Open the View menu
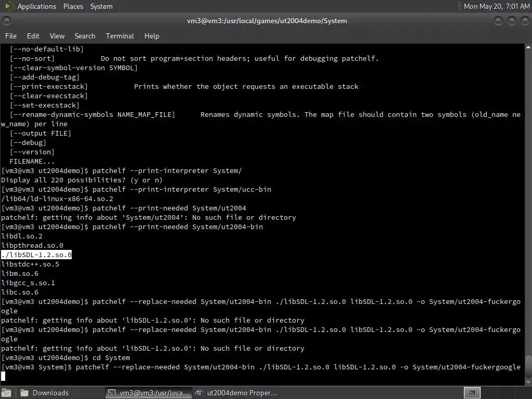Viewport: 532px width, 399px height. tap(57, 36)
